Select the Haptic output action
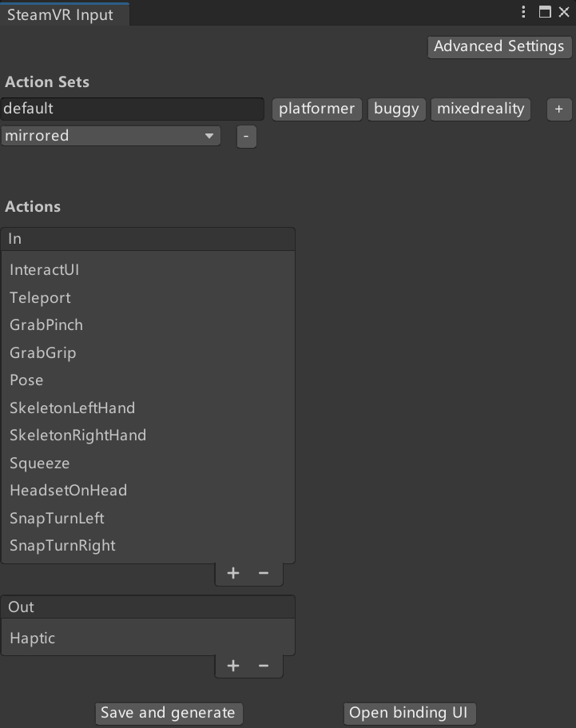The image size is (576, 728). (x=32, y=638)
